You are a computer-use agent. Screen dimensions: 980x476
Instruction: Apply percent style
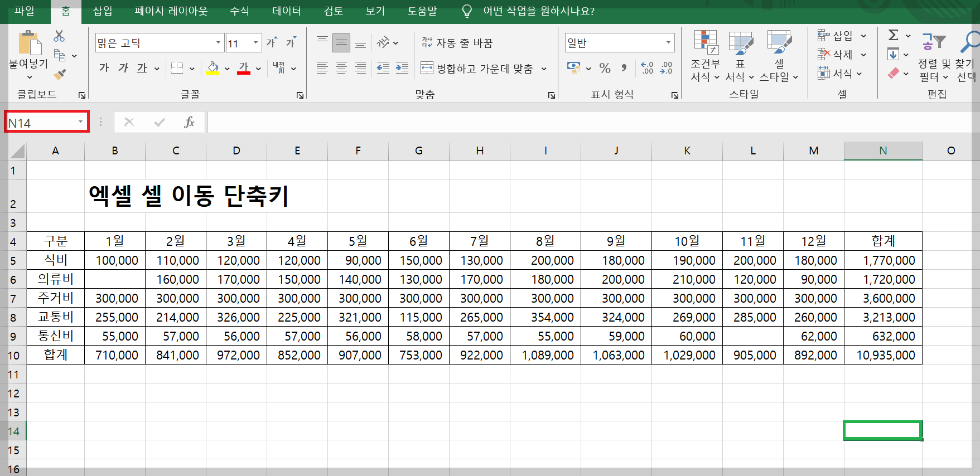click(605, 68)
